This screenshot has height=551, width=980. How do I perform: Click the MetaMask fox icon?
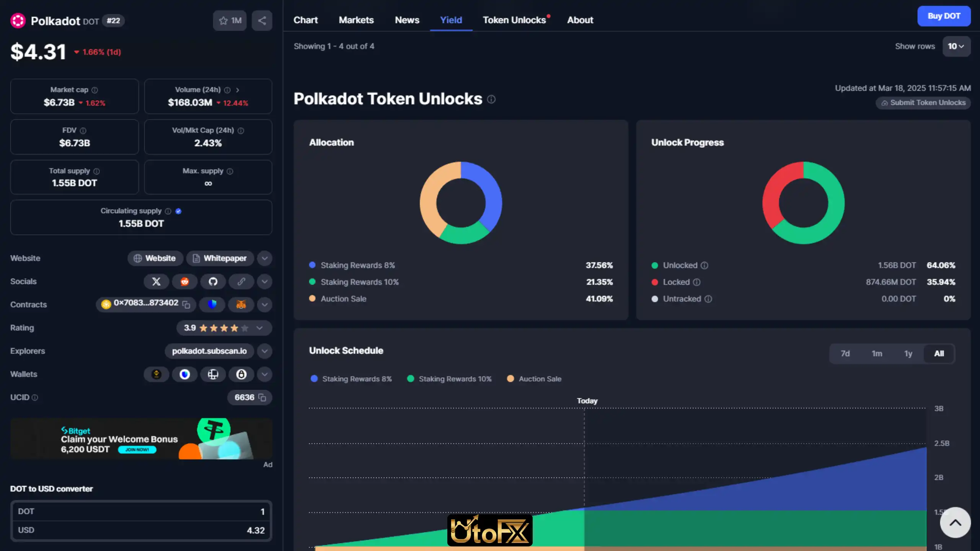[x=241, y=305]
